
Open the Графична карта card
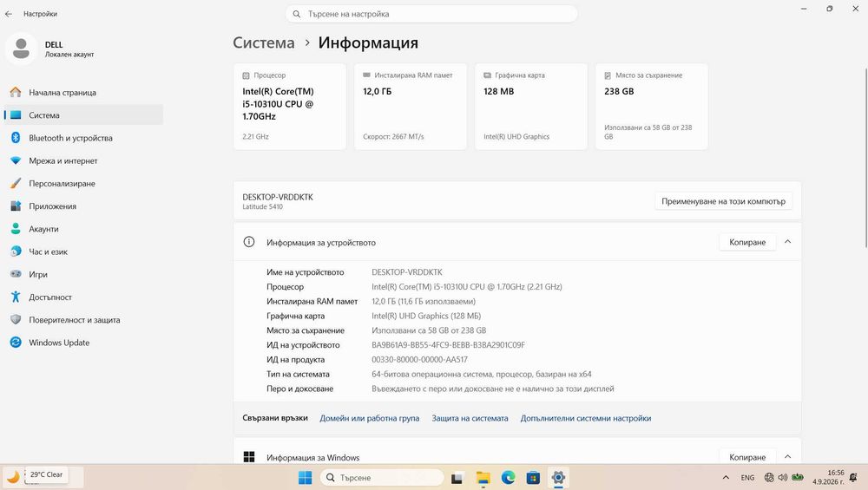pyautogui.click(x=531, y=106)
